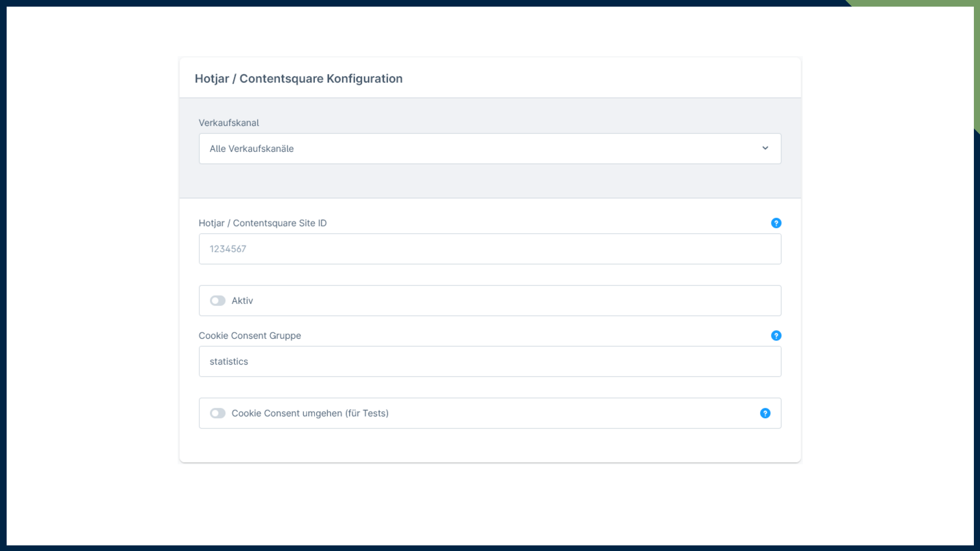Screen dimensions: 980x551
Task: Click 'Hotjar / Contentsquare Site ID' label
Action: pos(262,223)
